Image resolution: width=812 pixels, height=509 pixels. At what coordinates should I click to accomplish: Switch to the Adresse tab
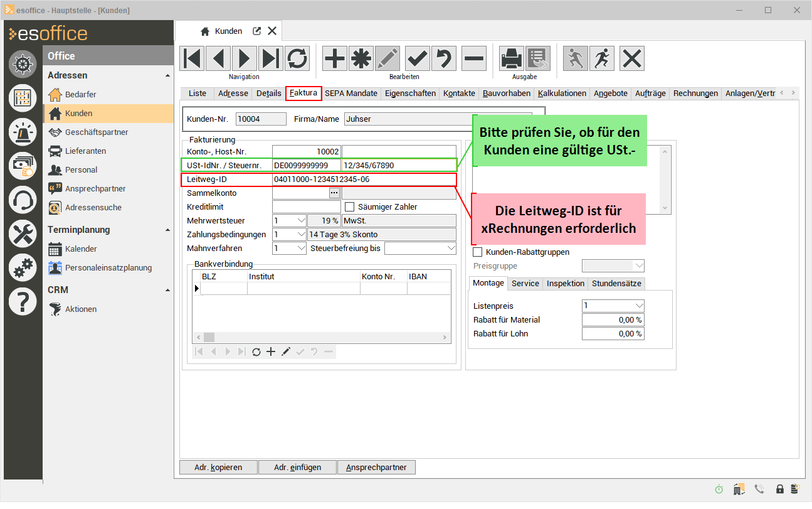pos(233,94)
